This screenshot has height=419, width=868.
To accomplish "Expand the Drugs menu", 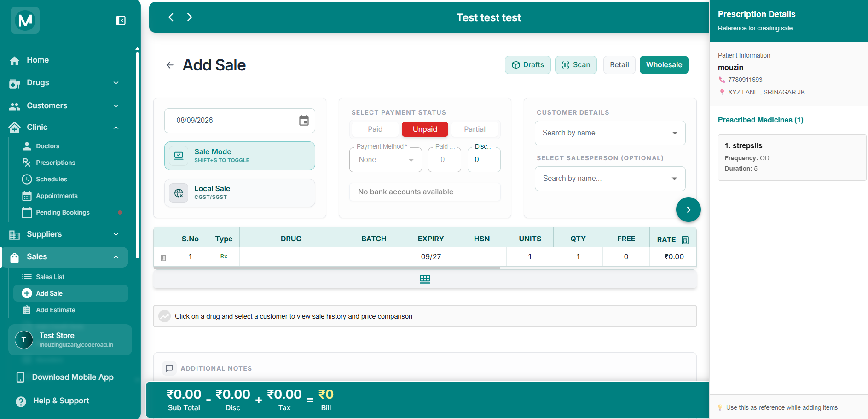I will click(x=64, y=83).
